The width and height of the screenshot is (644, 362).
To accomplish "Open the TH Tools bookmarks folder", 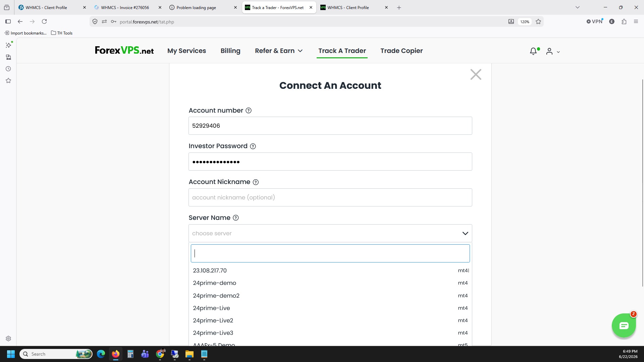I will click(62, 33).
